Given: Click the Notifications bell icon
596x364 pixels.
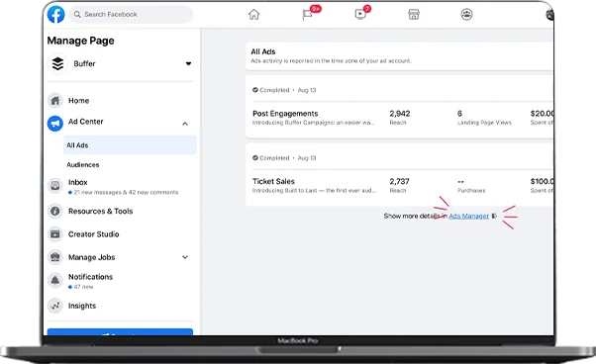Looking at the screenshot, I should [55, 281].
